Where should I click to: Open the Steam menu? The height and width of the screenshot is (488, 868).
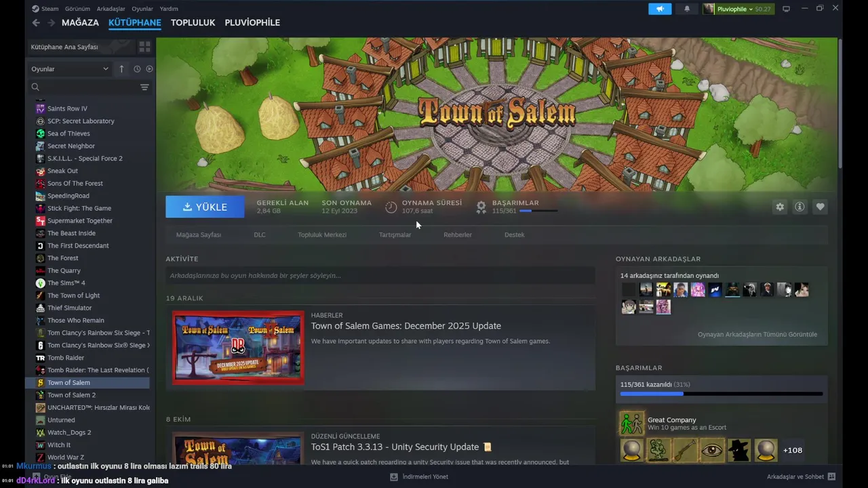click(50, 9)
